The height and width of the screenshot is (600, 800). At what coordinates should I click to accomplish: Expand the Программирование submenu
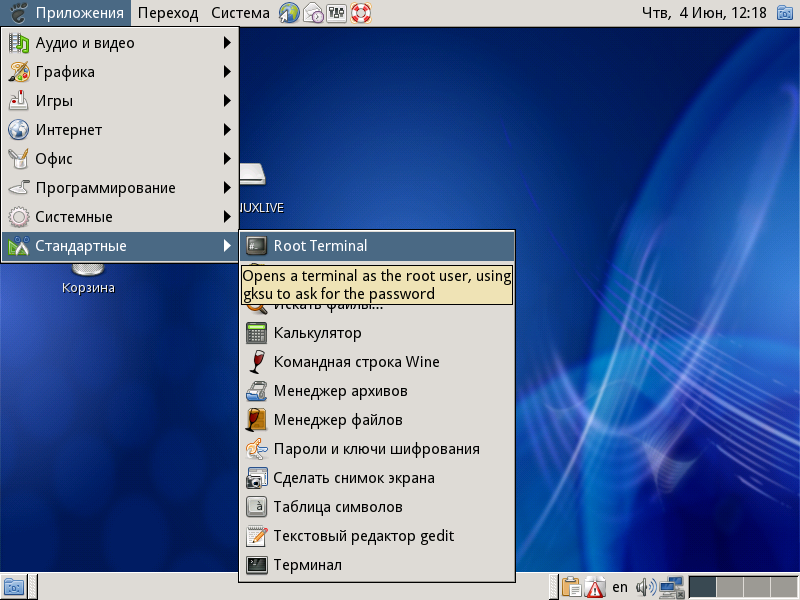(x=120, y=188)
